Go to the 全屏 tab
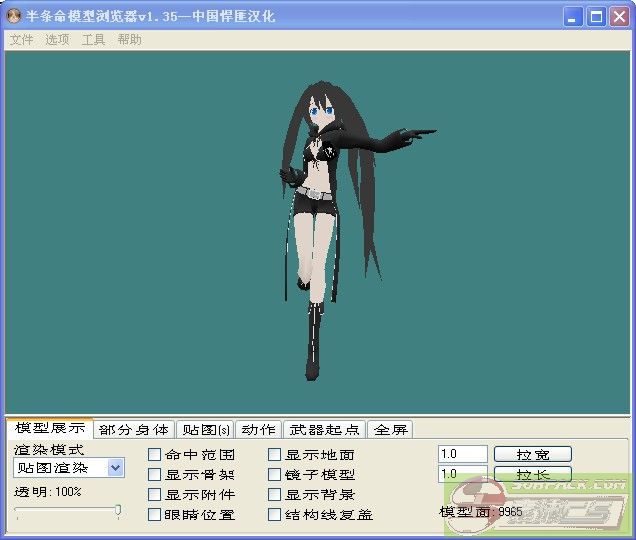 coord(391,430)
